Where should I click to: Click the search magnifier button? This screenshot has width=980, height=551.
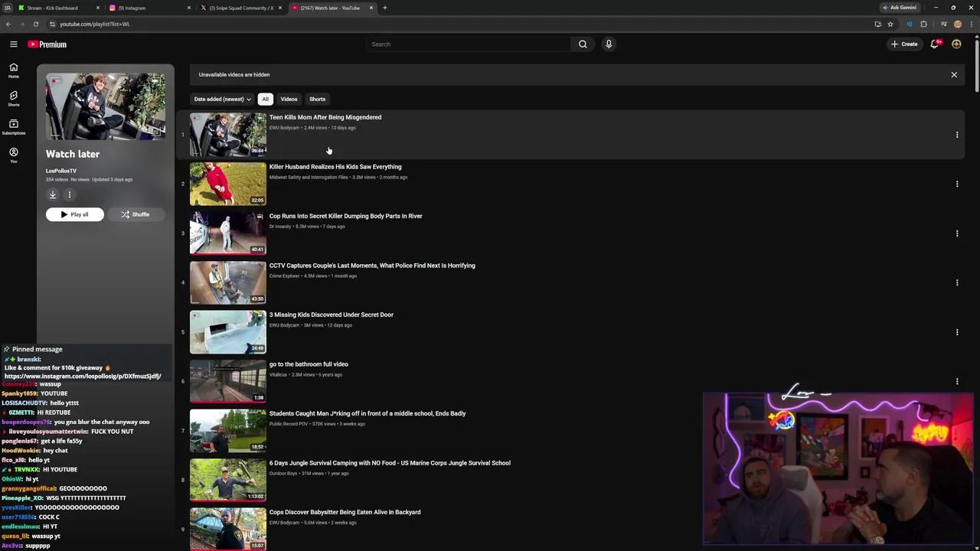click(x=583, y=44)
